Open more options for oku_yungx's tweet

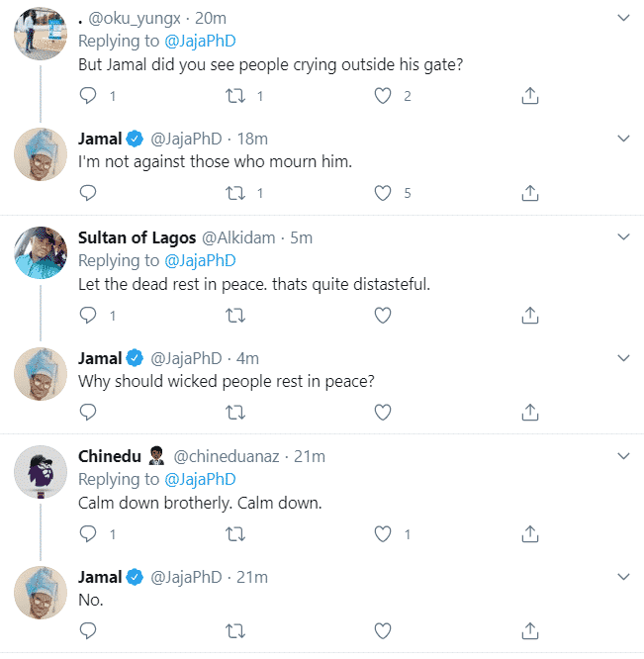point(623,18)
